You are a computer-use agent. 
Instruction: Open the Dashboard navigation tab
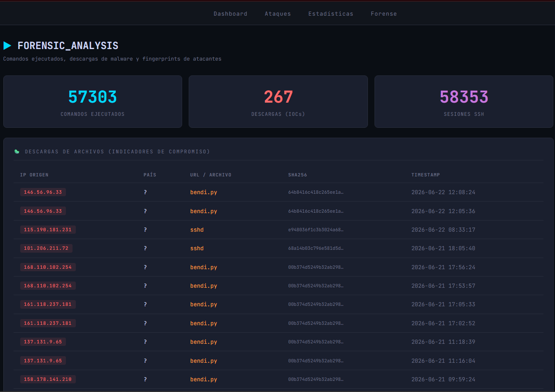pos(230,14)
